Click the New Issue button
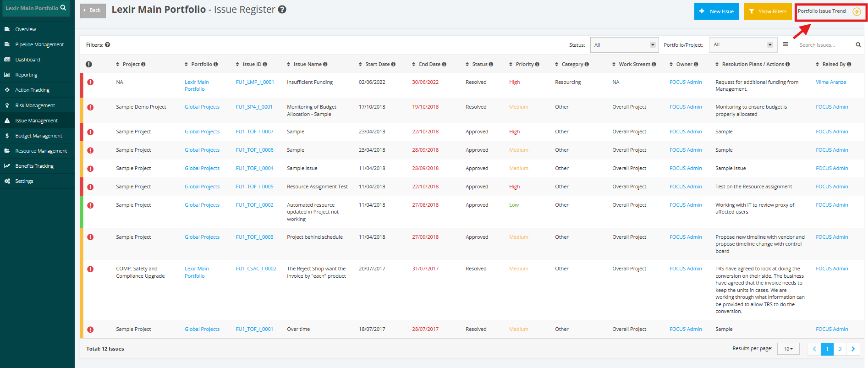868x368 pixels. point(716,11)
